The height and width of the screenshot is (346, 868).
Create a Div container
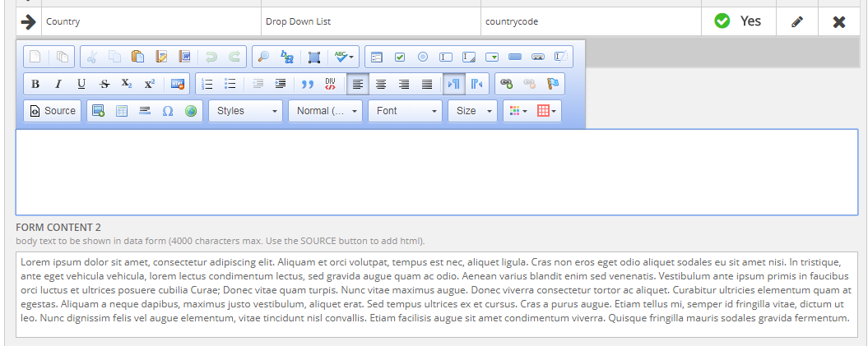pyautogui.click(x=331, y=84)
